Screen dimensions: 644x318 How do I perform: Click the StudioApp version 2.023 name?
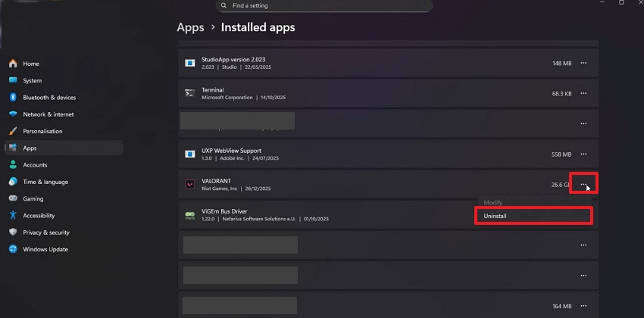click(233, 60)
